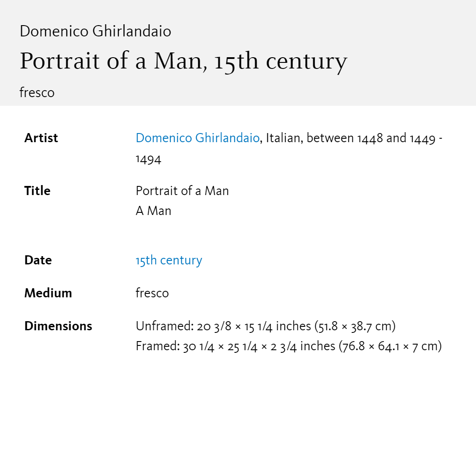This screenshot has height=459, width=476.
Task: Open the Domenico Ghirlandaio artist link
Action: click(198, 138)
